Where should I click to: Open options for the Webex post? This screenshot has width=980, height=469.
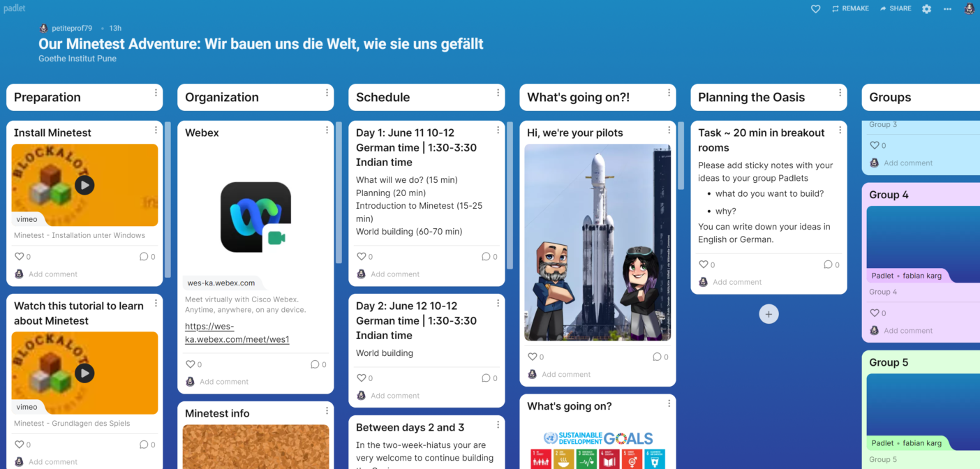(327, 130)
